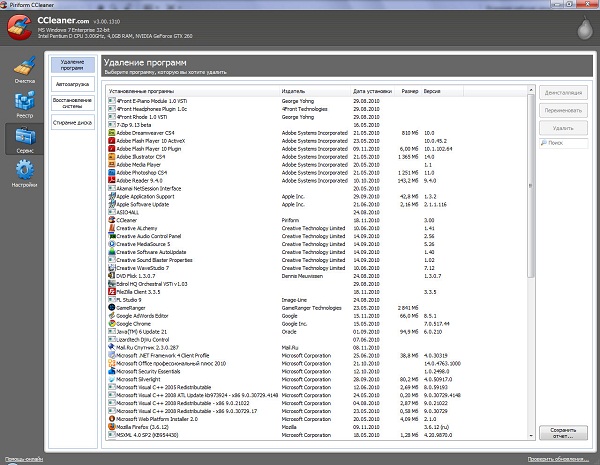Image resolution: width=600 pixels, height=465 pixels.
Task: Select 4Front E-Piano Module 1.0 VSTi row
Action: pyautogui.click(x=283, y=101)
